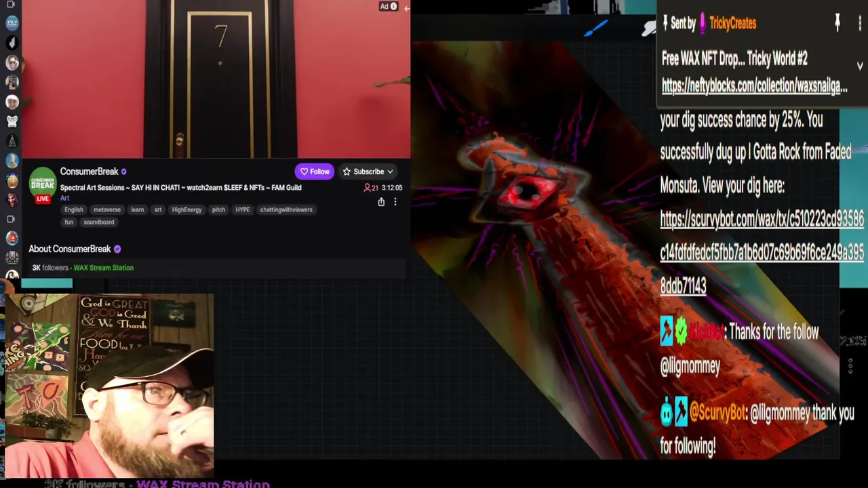Select the HYPE tag
Viewport: 868px width, 488px height.
[x=242, y=209]
